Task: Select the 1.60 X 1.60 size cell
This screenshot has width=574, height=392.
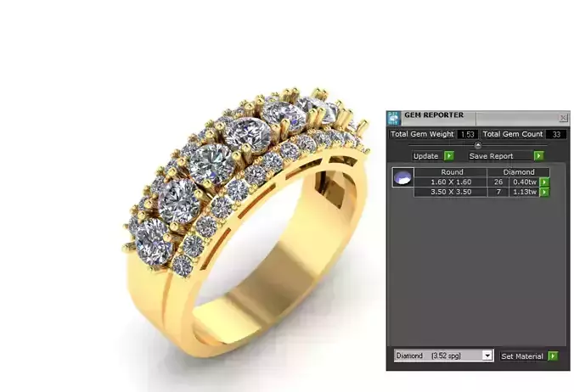Action: tap(451, 182)
